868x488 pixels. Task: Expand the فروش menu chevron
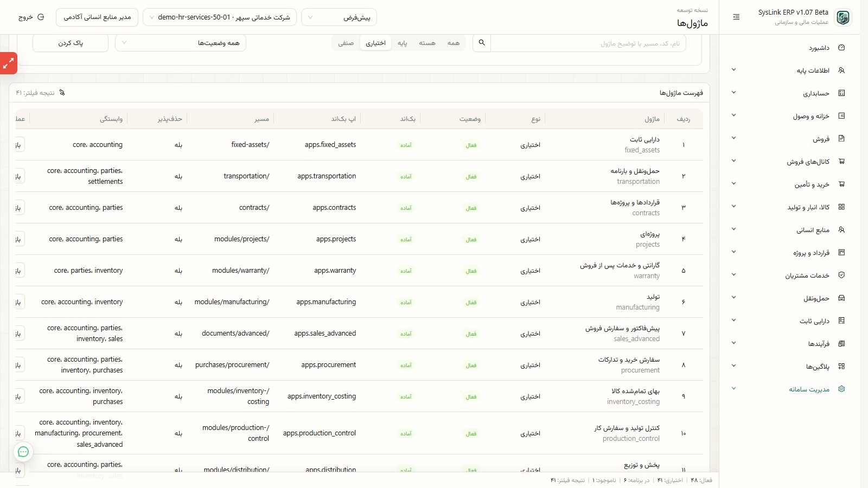pos(733,138)
